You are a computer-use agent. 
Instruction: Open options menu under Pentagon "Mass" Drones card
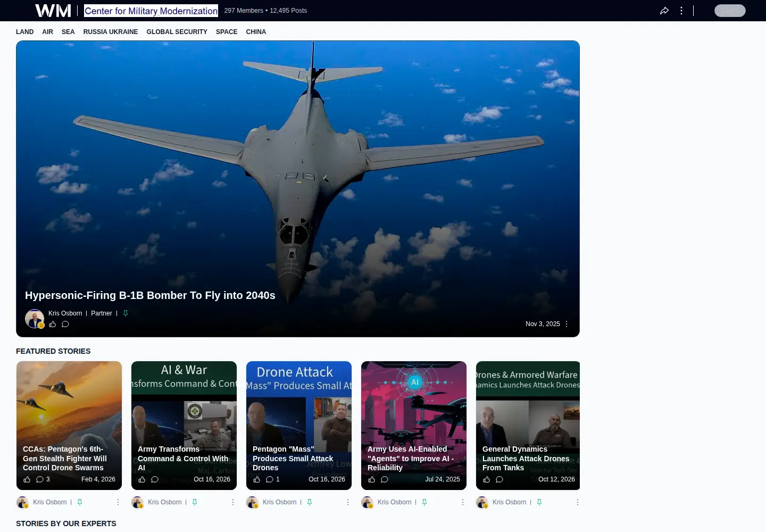pos(348,502)
